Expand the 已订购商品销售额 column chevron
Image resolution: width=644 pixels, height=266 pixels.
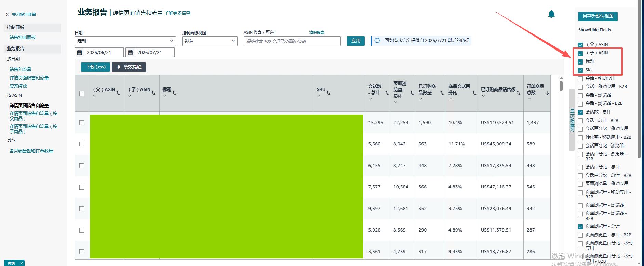click(x=483, y=96)
